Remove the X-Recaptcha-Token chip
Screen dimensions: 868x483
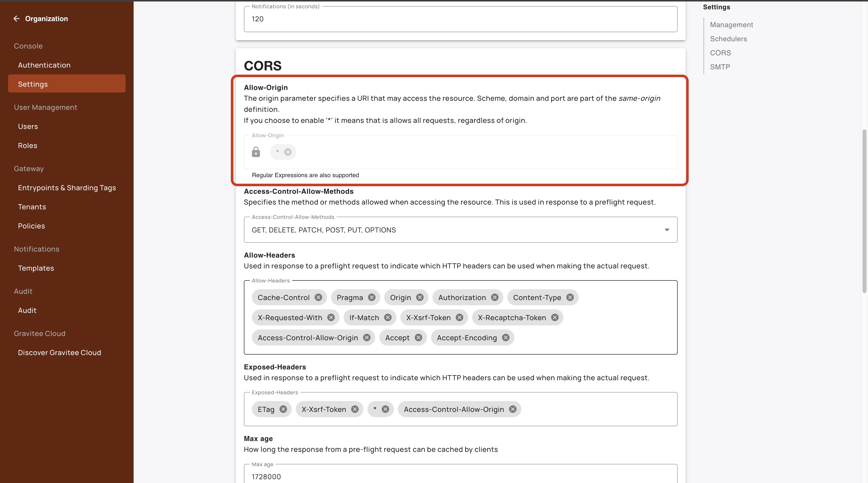pyautogui.click(x=555, y=317)
